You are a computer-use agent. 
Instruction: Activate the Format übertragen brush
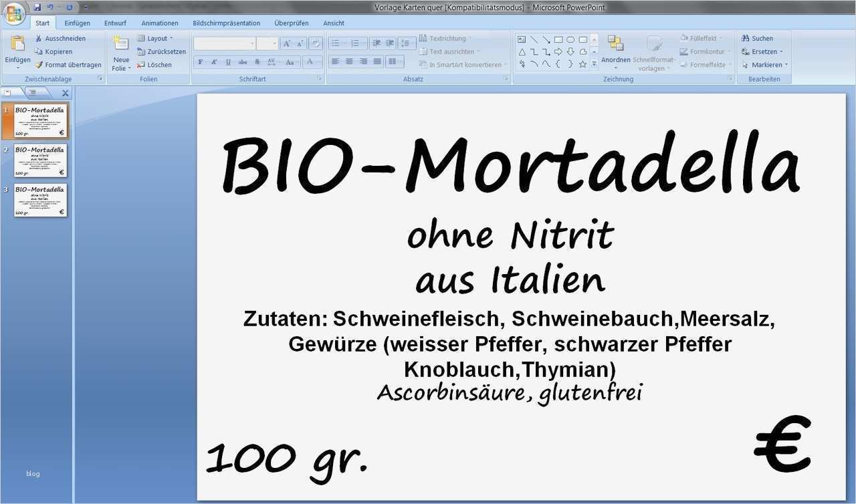coord(68,65)
